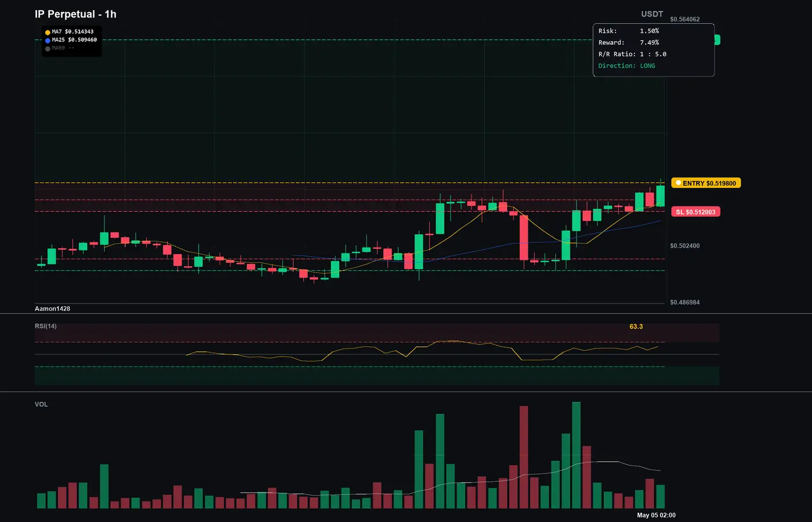The image size is (812, 522).
Task: Click the "USDT" currency label
Action: pos(652,14)
